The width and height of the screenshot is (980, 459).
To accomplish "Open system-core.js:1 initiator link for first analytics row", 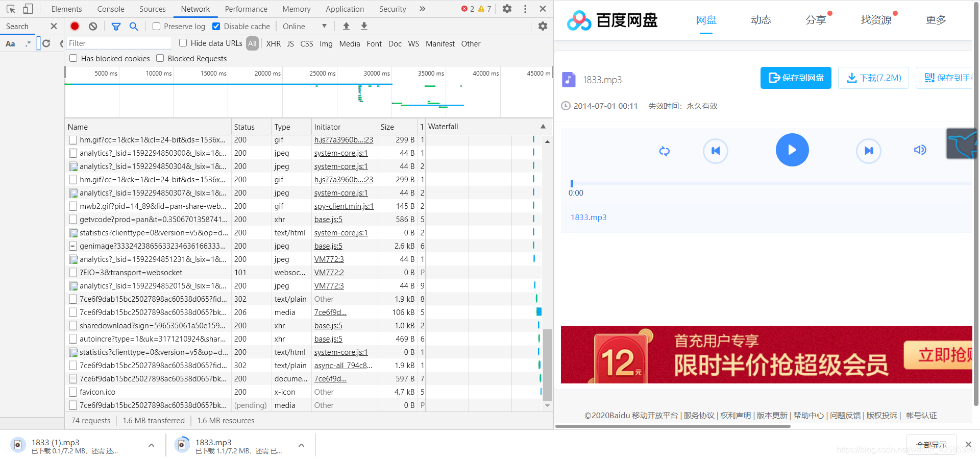I will 341,153.
